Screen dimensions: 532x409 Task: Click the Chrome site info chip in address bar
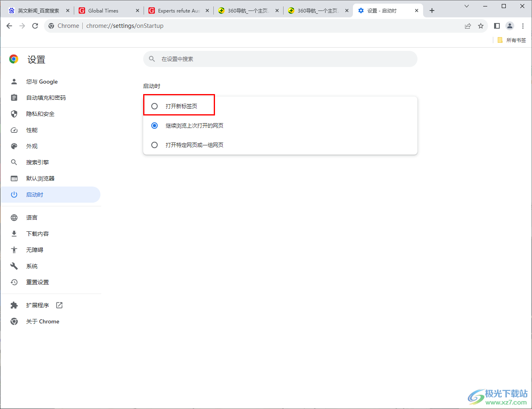64,26
